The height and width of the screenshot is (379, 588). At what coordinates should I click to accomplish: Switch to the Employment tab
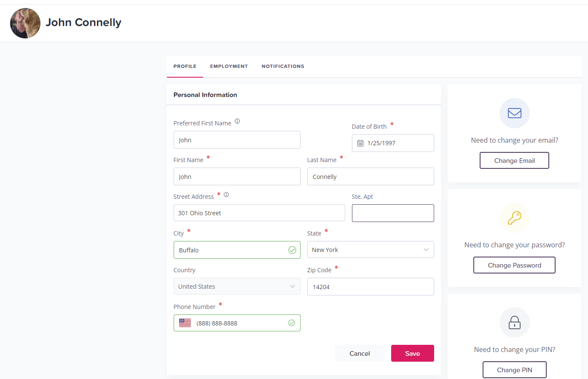point(229,66)
